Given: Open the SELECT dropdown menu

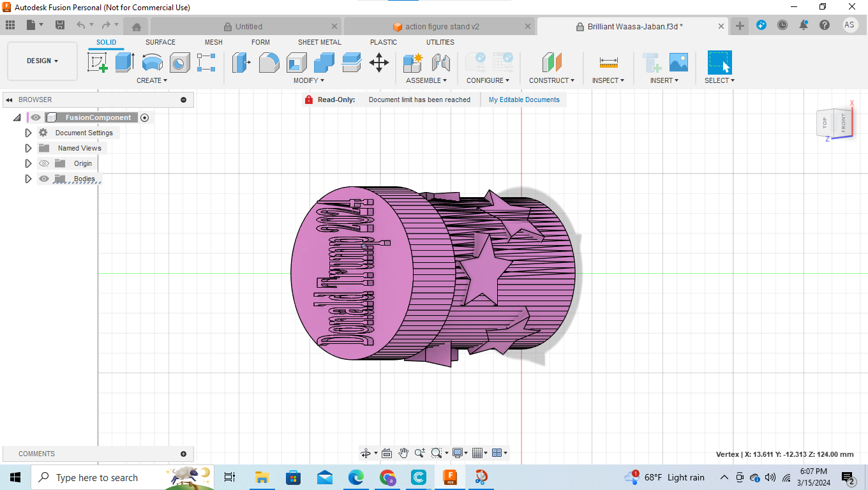Looking at the screenshot, I should pyautogui.click(x=719, y=80).
